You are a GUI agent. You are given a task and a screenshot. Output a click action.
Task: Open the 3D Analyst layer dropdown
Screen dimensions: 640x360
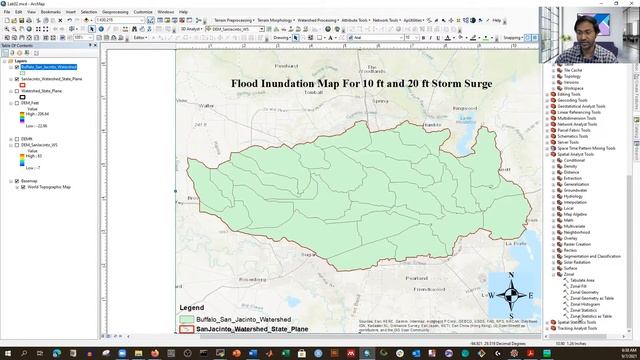coord(261,29)
